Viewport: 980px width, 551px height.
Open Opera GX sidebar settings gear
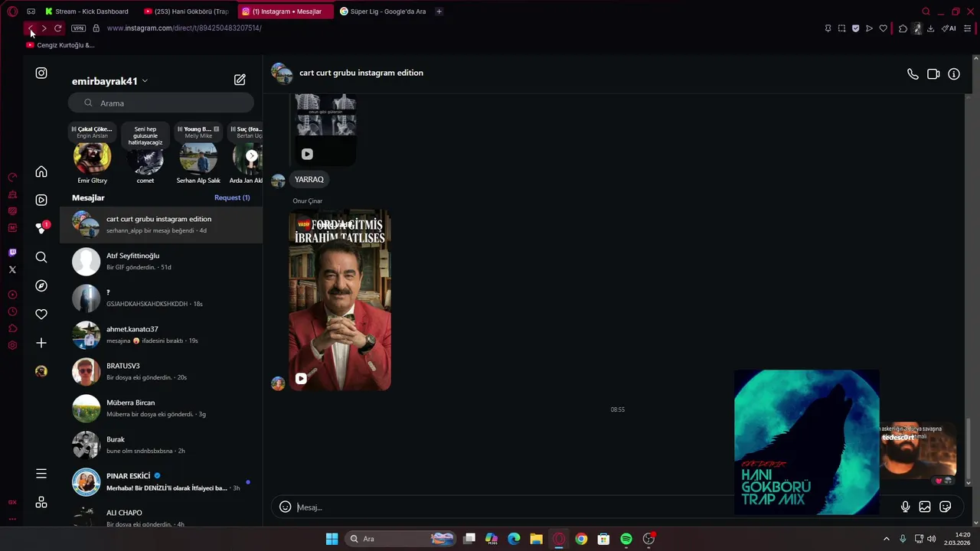click(x=12, y=345)
